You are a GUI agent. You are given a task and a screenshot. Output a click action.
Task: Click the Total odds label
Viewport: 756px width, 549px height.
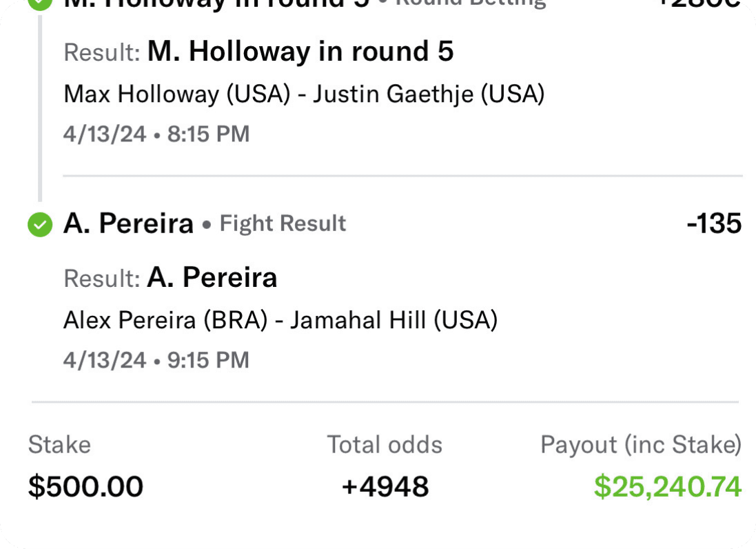point(385,445)
